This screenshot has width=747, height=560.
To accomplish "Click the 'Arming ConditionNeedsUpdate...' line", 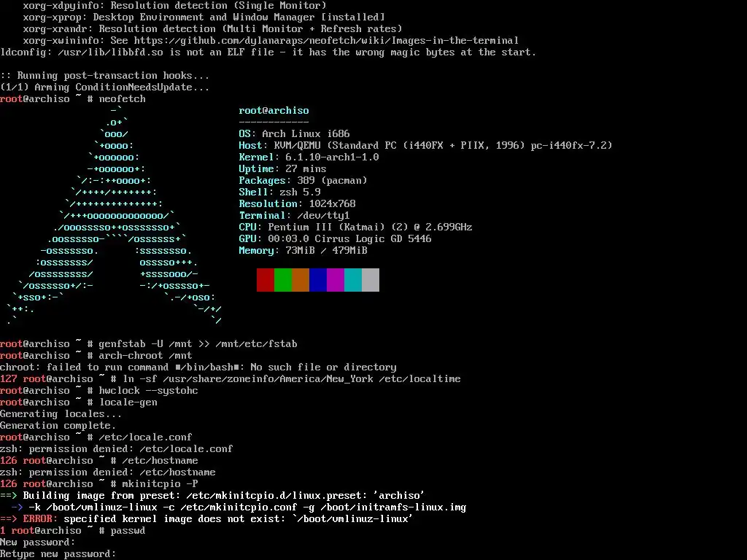I will pyautogui.click(x=105, y=87).
